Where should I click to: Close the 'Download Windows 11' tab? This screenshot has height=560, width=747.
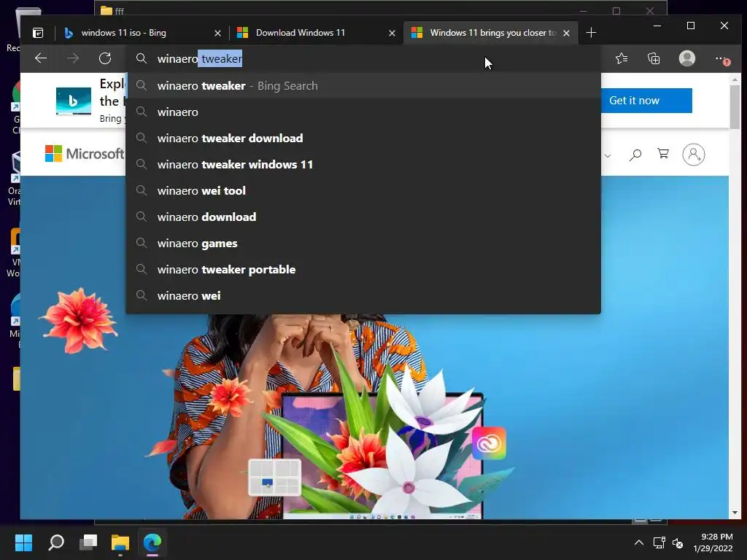tap(392, 33)
